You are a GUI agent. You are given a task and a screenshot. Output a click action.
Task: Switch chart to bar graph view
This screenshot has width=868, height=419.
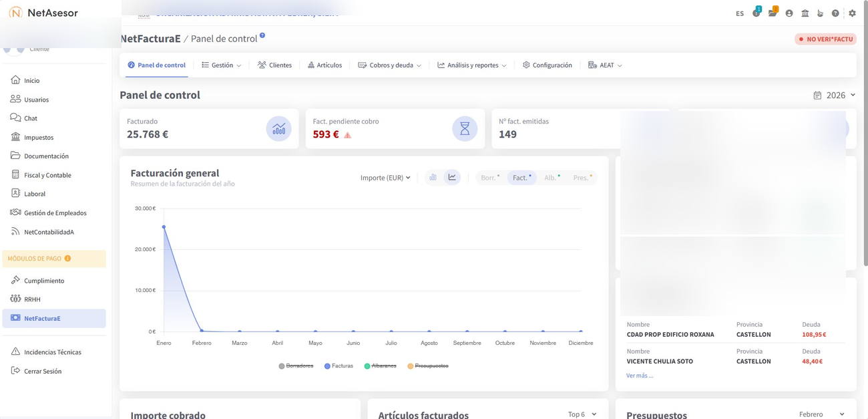coord(433,177)
